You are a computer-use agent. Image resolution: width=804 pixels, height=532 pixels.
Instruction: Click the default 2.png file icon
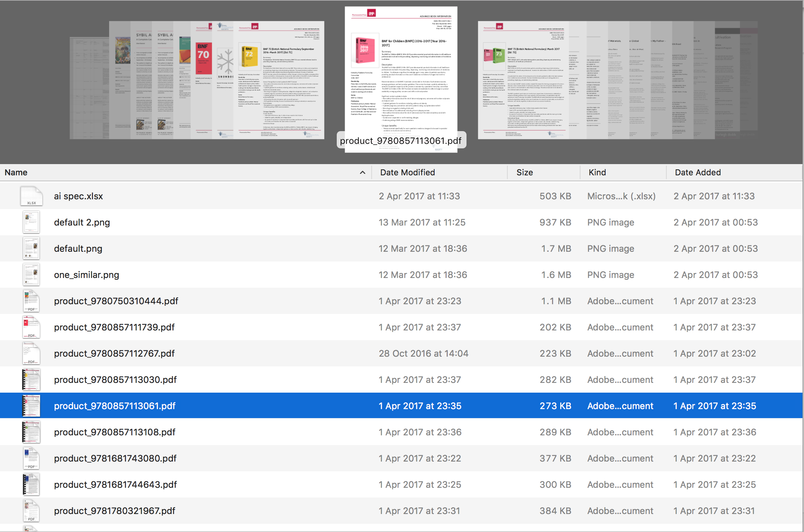click(x=31, y=222)
